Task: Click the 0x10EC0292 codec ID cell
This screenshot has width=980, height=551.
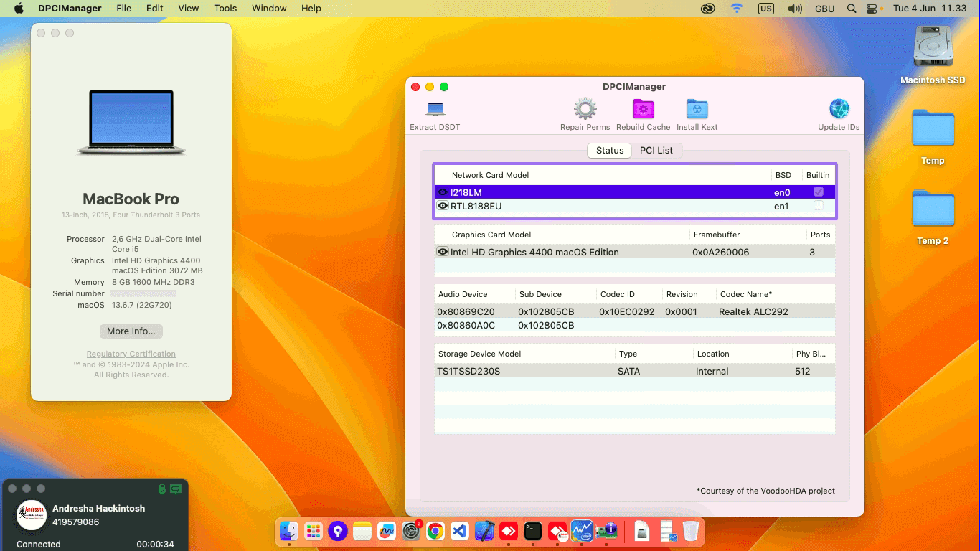Action: (627, 311)
